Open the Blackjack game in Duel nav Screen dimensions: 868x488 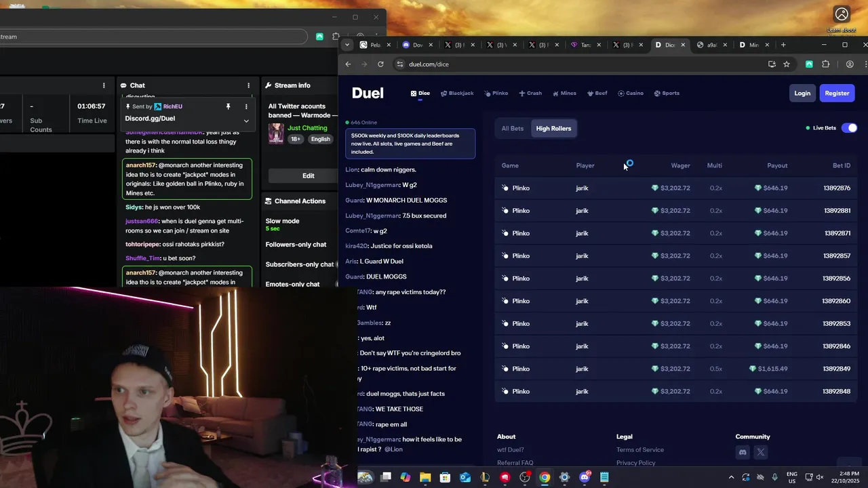(x=457, y=94)
